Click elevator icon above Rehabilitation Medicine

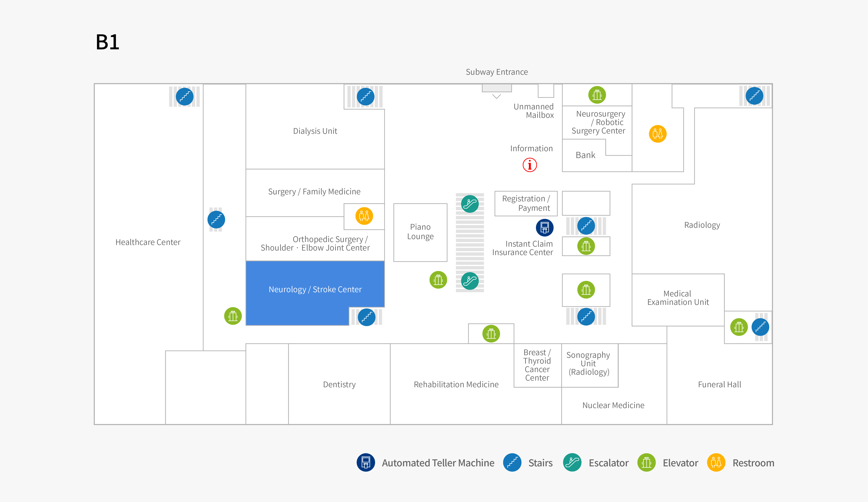491,334
